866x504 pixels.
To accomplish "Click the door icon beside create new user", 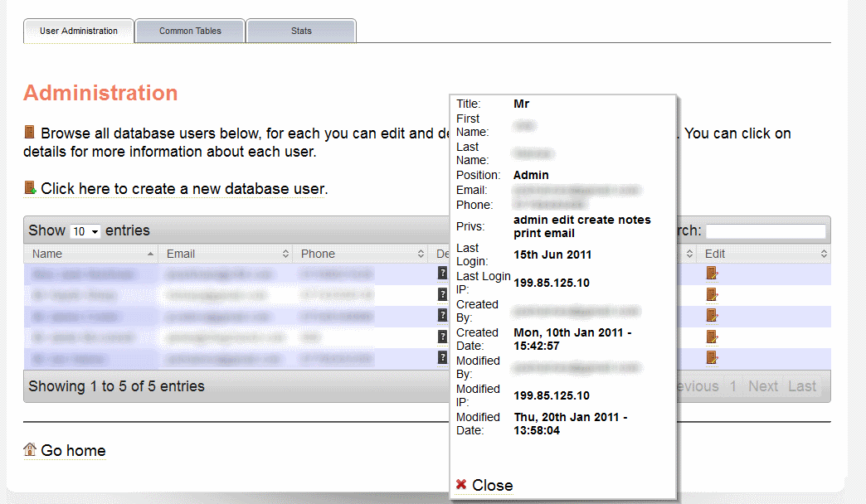I will point(30,188).
